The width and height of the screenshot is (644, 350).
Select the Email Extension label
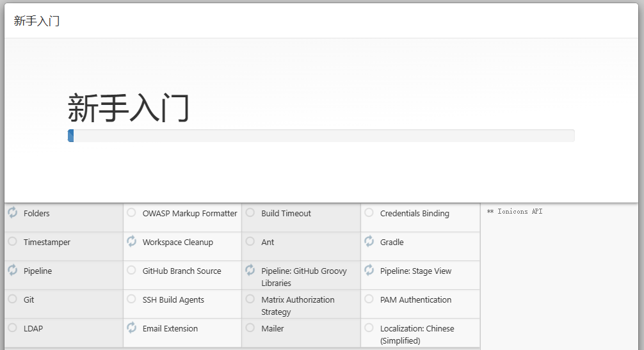pyautogui.click(x=170, y=328)
